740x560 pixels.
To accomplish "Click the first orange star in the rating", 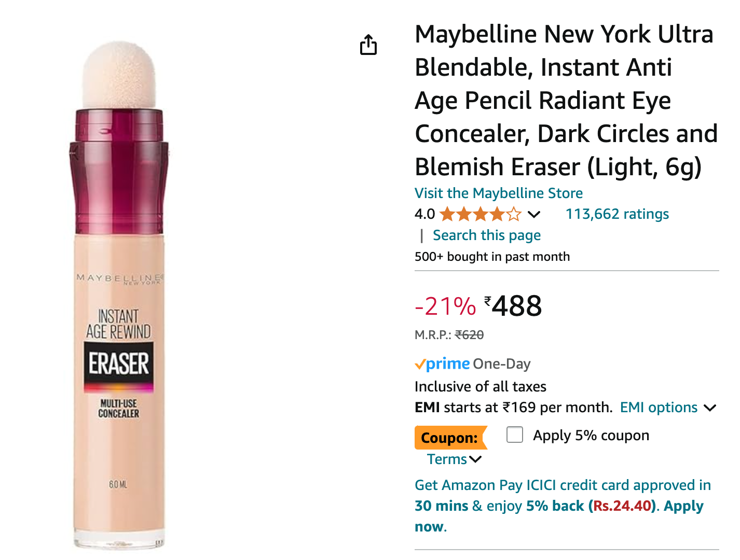I will point(447,214).
